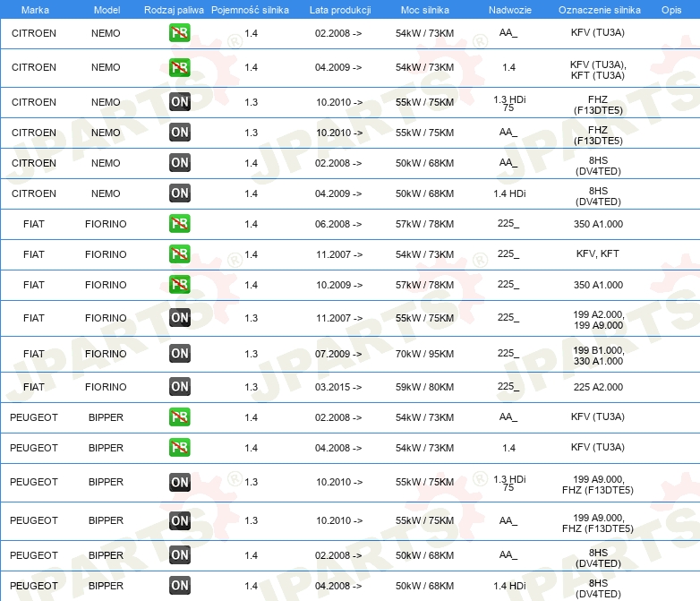This screenshot has width=700, height=601.
Task: Select the CITROEN cell in the 02.2008 54kW row
Action: pos(34,33)
